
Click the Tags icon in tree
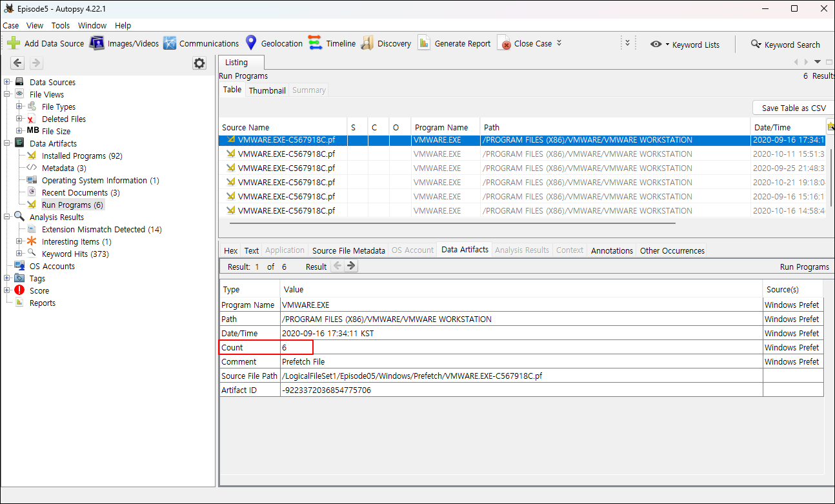tap(19, 278)
